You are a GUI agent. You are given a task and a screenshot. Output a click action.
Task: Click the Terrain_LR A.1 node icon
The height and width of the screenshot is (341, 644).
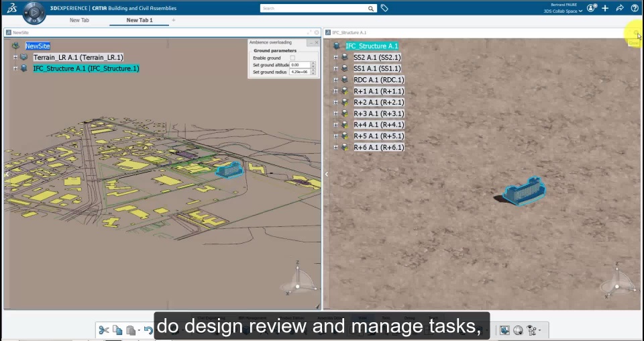(x=24, y=58)
